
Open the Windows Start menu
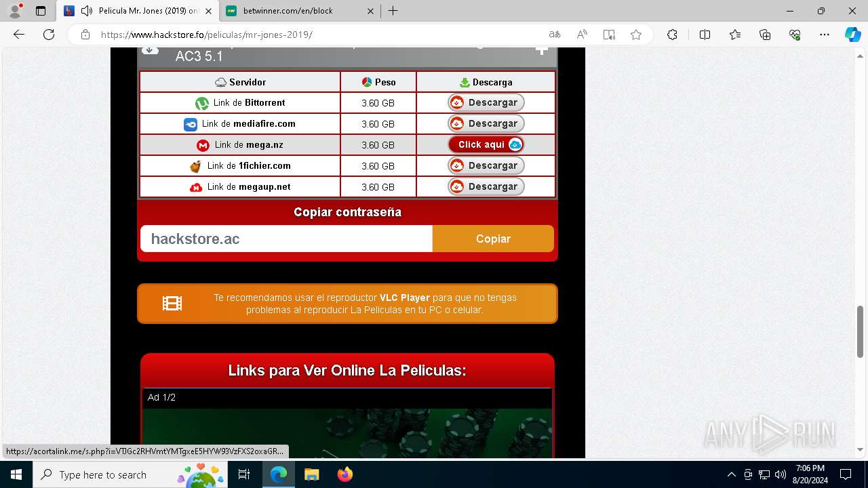click(16, 474)
